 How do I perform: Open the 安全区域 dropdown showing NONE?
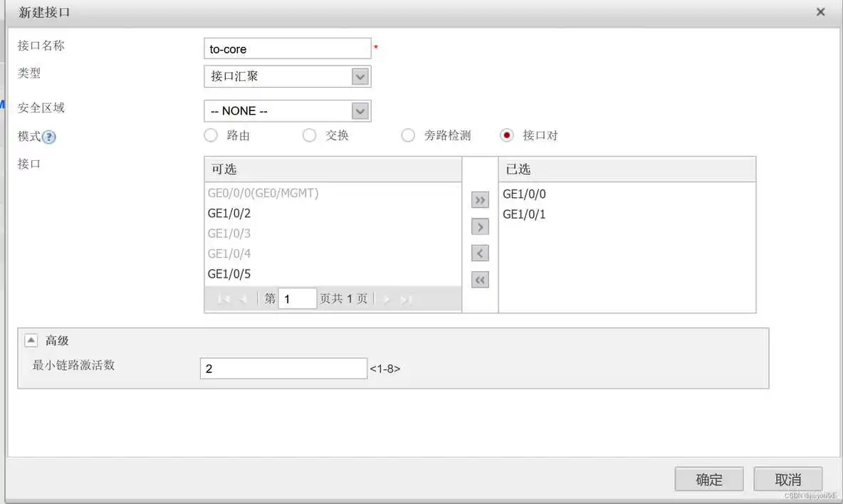click(x=360, y=110)
